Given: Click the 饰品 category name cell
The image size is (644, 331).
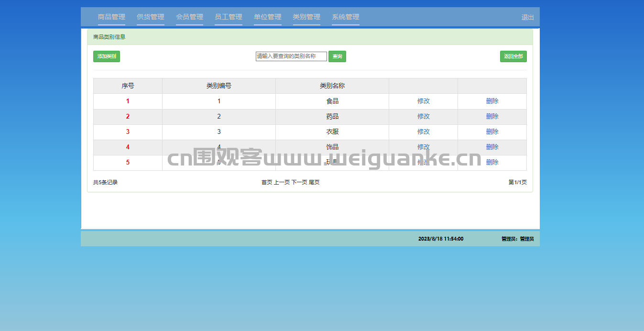Looking at the screenshot, I should 332,147.
